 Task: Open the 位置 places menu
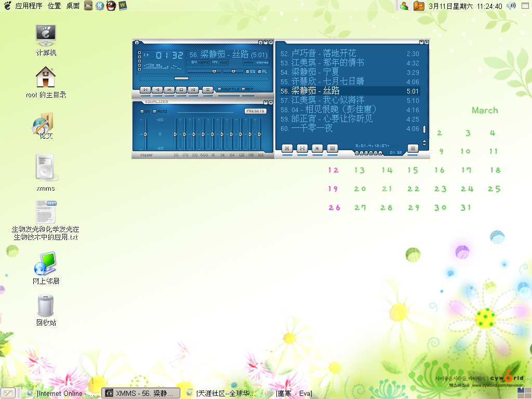(x=54, y=6)
